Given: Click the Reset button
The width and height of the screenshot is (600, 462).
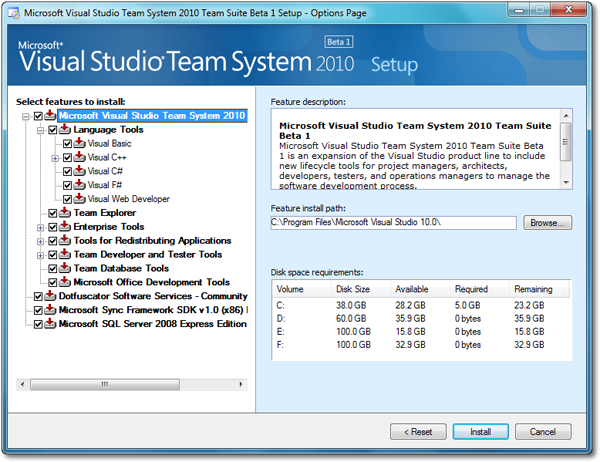Looking at the screenshot, I should (x=418, y=432).
